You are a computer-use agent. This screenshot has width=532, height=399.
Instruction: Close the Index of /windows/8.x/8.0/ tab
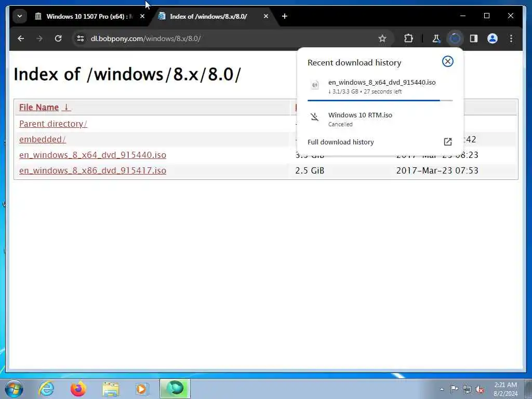point(266,16)
